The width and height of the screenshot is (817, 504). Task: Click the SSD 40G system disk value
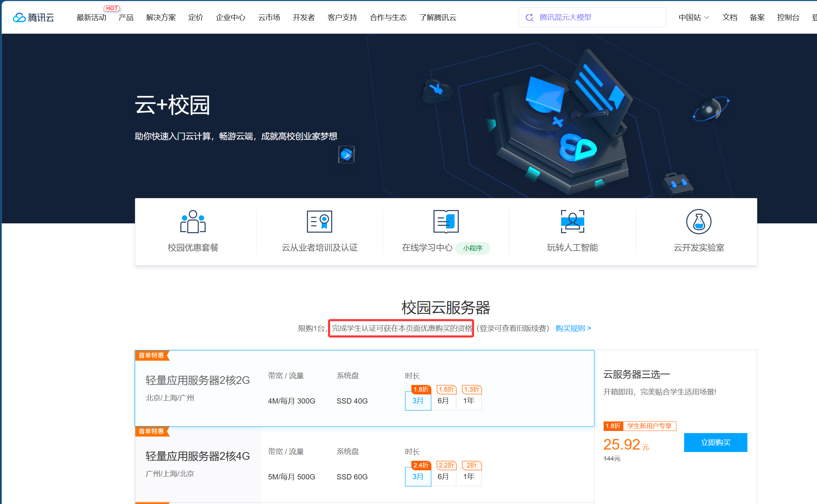tap(352, 401)
